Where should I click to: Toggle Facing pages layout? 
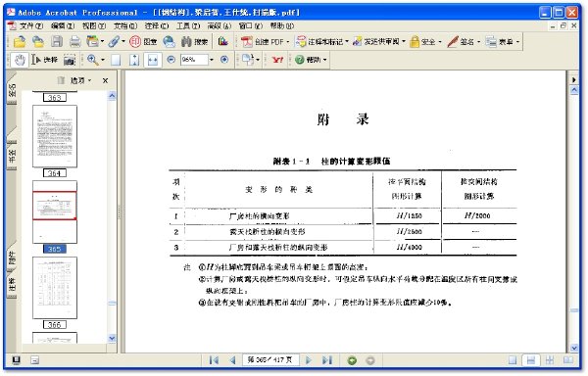(568, 360)
